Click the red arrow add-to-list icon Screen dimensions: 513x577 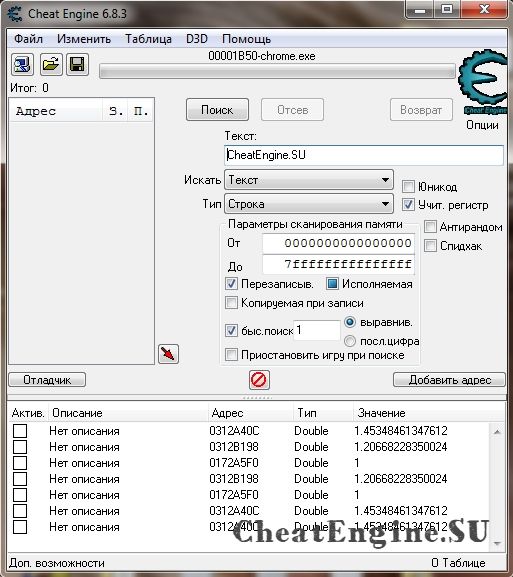[168, 354]
